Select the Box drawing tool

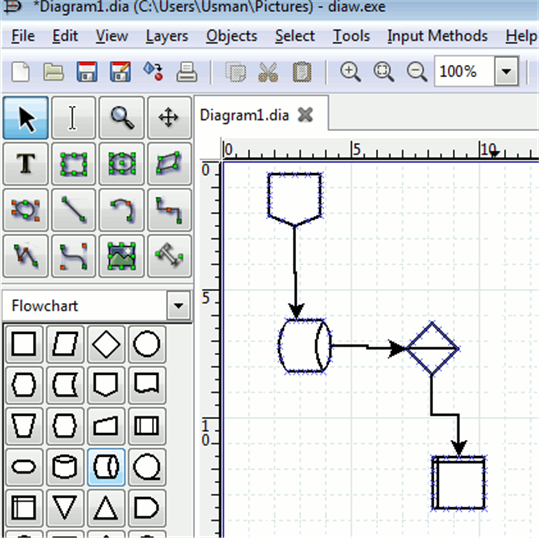click(x=73, y=164)
